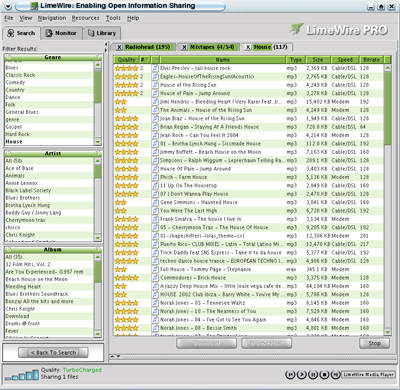Open the View menu

click(x=26, y=18)
